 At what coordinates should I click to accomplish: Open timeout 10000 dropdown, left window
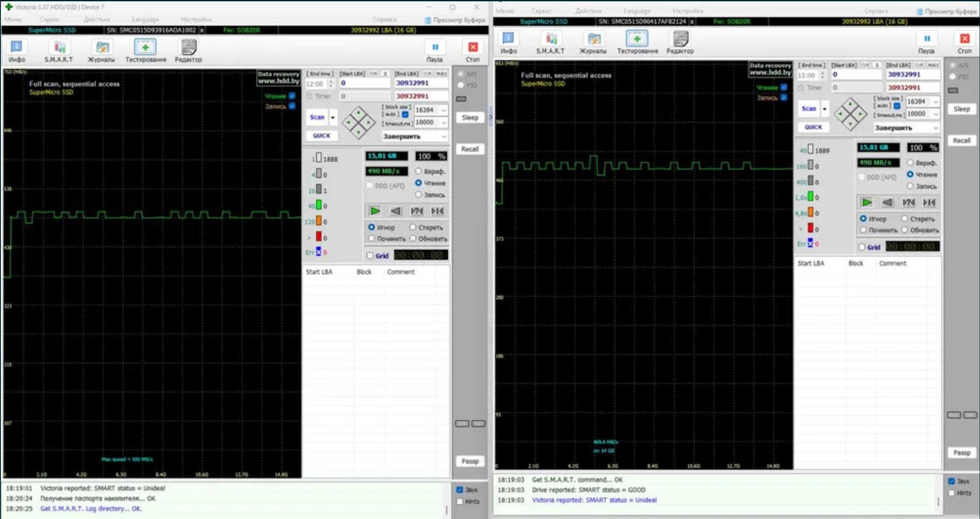point(444,122)
